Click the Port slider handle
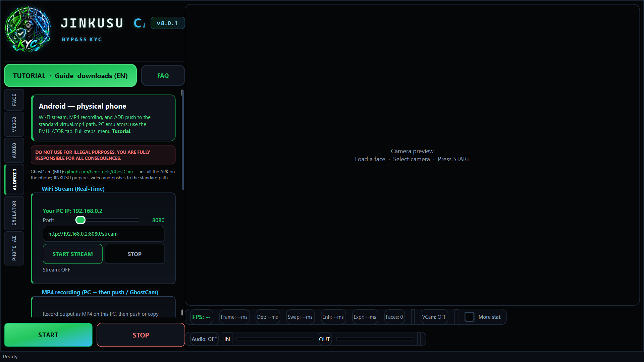Viewport: 644px width, 362px height. click(x=80, y=220)
